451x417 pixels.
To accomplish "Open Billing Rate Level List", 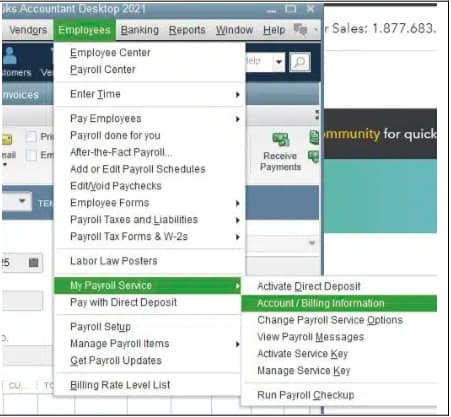I will [148, 385].
